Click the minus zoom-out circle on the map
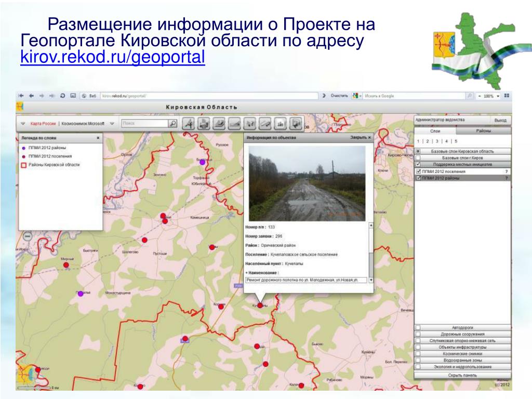The width and height of the screenshot is (532, 399). pyautogui.click(x=28, y=235)
